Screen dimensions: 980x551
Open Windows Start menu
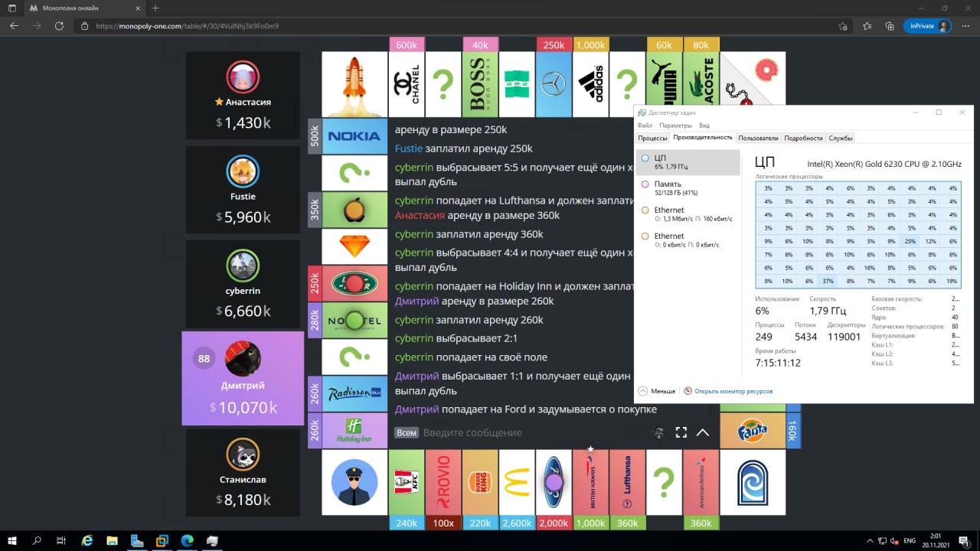coord(12,540)
